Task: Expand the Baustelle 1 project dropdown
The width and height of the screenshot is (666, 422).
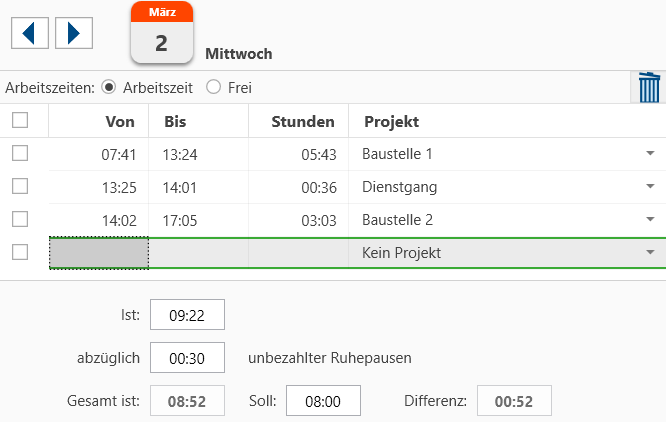Action: [x=650, y=154]
